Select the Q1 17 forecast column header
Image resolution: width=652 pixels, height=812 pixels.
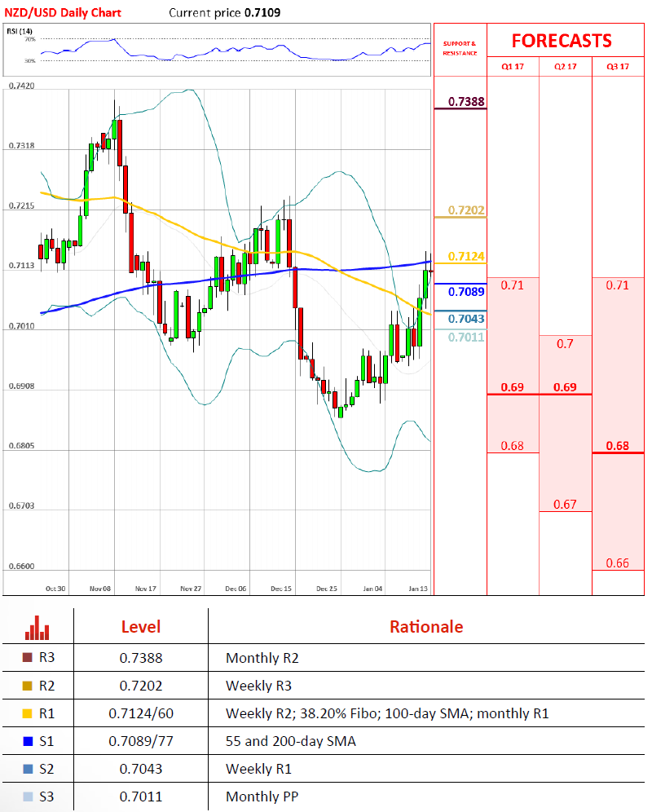(513, 67)
